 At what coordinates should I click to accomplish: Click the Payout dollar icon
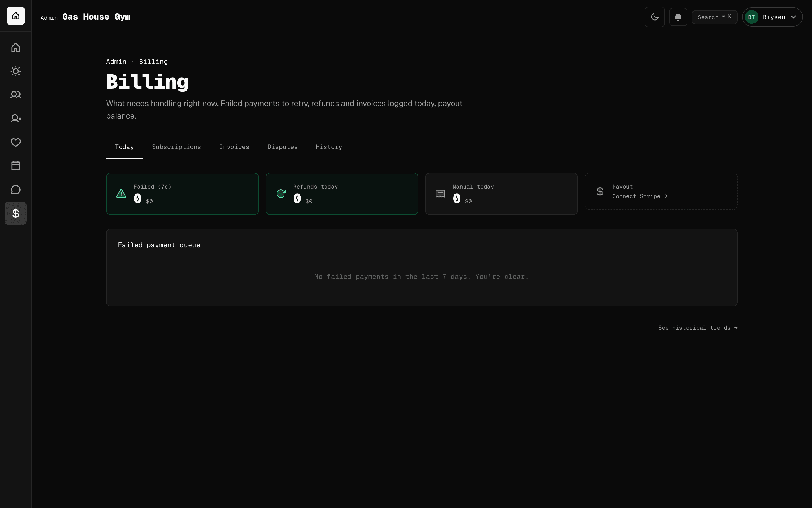600,192
